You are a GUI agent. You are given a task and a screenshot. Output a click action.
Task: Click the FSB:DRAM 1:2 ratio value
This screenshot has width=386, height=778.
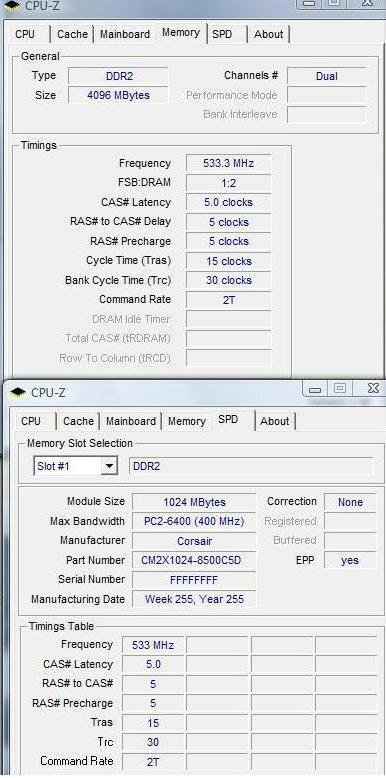[x=228, y=183]
